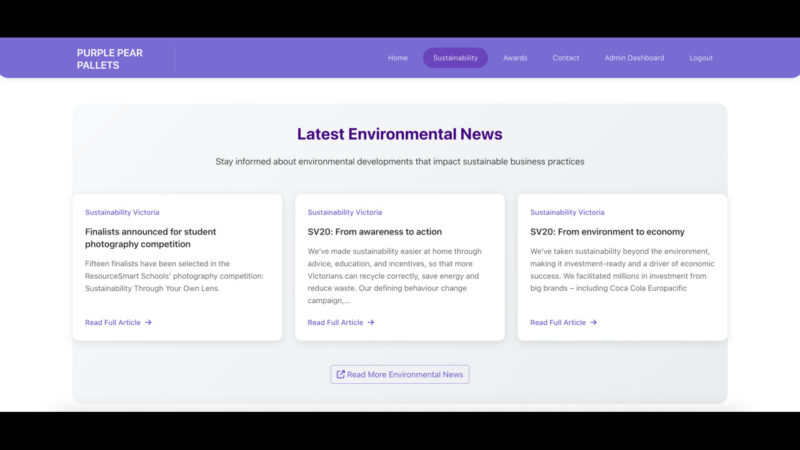Click the 'We've taken sustainability beyond' summary
Image resolution: width=800 pixels, height=450 pixels.
pyautogui.click(x=622, y=270)
